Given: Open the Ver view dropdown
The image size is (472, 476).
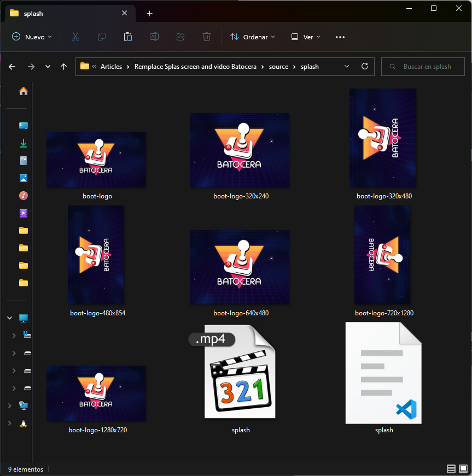Looking at the screenshot, I should tap(306, 37).
